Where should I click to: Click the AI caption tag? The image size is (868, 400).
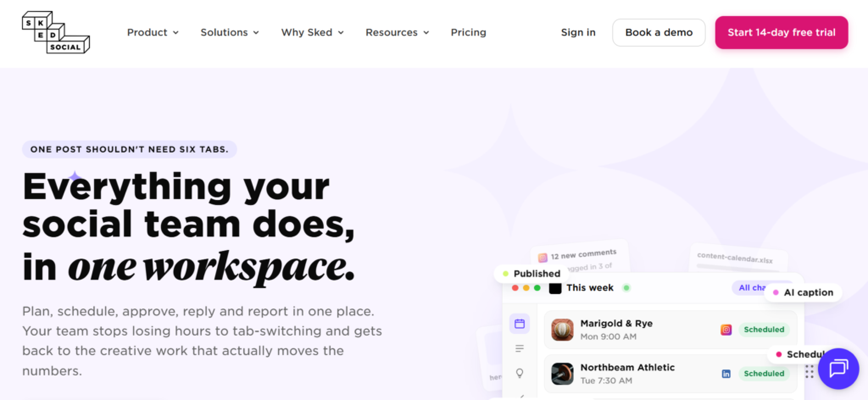(x=804, y=292)
